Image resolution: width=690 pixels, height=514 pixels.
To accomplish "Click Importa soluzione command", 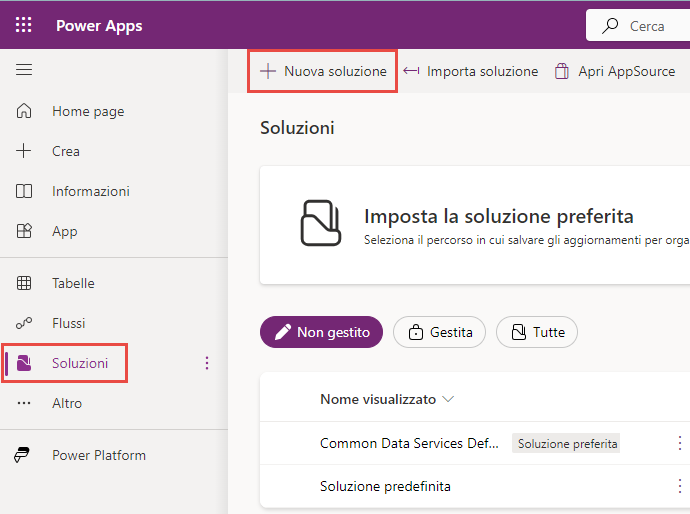I will (470, 71).
